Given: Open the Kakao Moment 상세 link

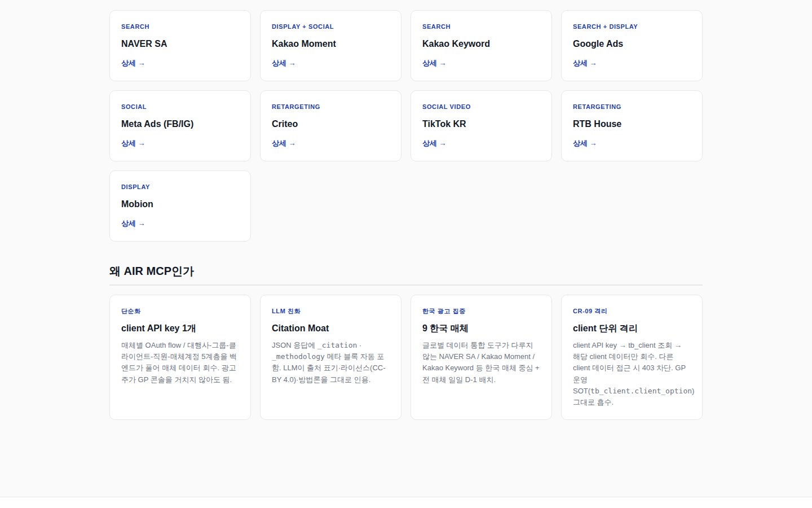Looking at the screenshot, I should click(284, 63).
